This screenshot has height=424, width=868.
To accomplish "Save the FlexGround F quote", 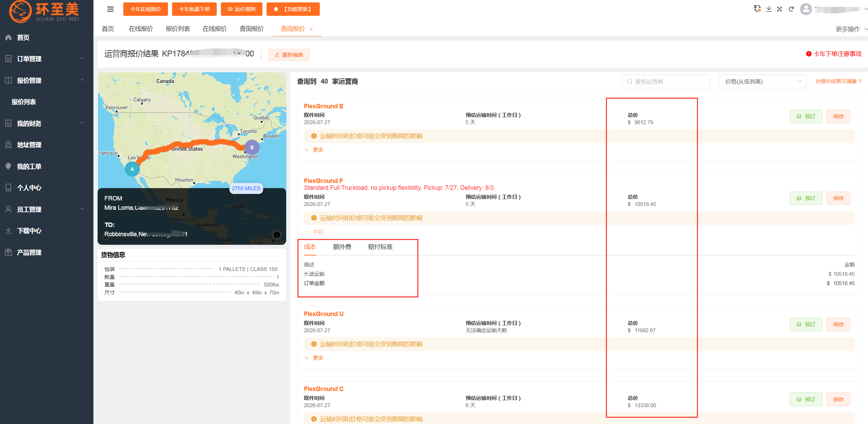I will click(x=838, y=198).
